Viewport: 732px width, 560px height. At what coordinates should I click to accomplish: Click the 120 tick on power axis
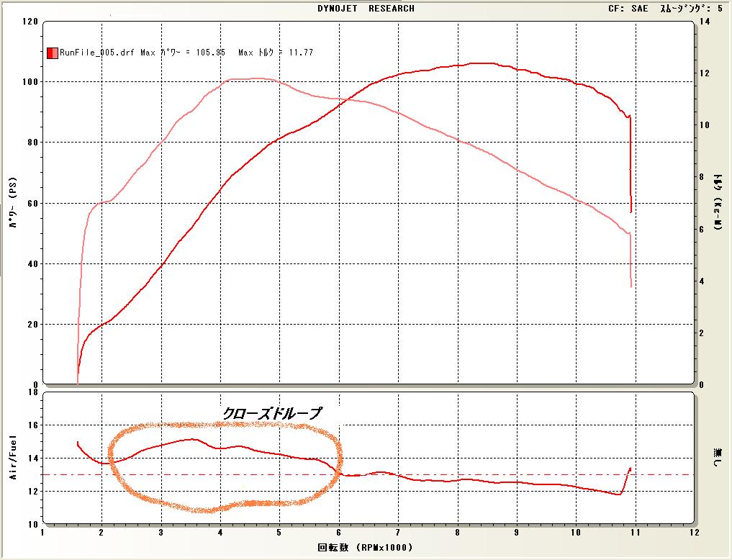pyautogui.click(x=30, y=22)
